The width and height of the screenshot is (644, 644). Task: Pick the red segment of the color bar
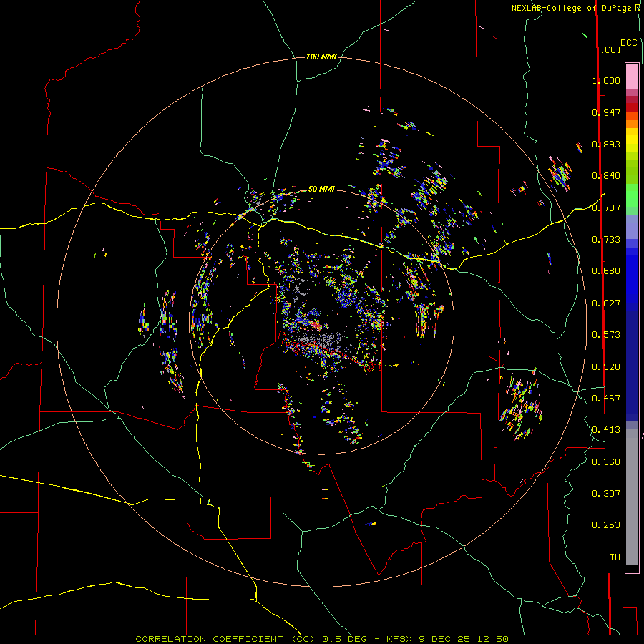tap(632, 107)
